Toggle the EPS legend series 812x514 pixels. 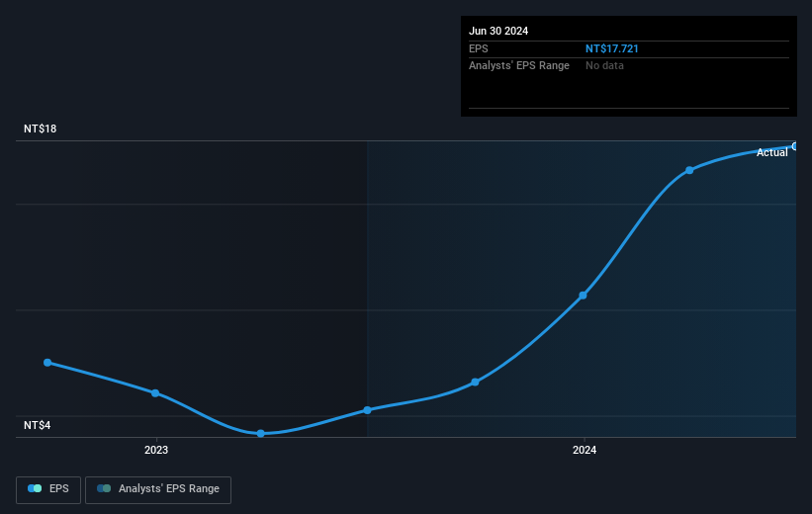pyautogui.click(x=48, y=489)
